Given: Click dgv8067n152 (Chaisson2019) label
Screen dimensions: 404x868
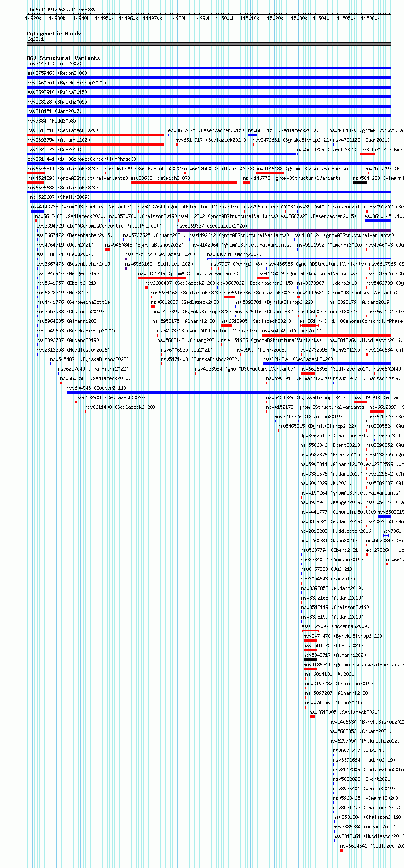Looking at the screenshot, I should pyautogui.click(x=335, y=436).
